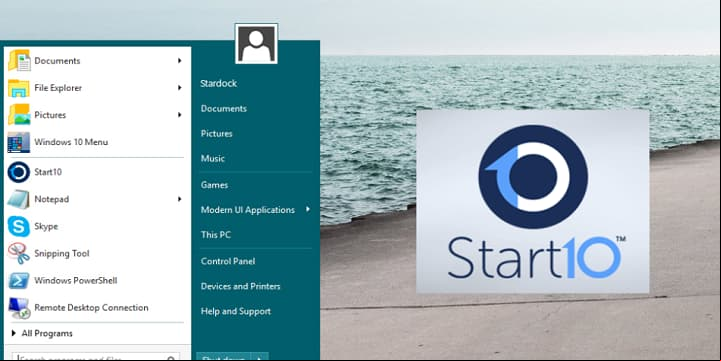Click the File Explorer icon

click(x=19, y=88)
